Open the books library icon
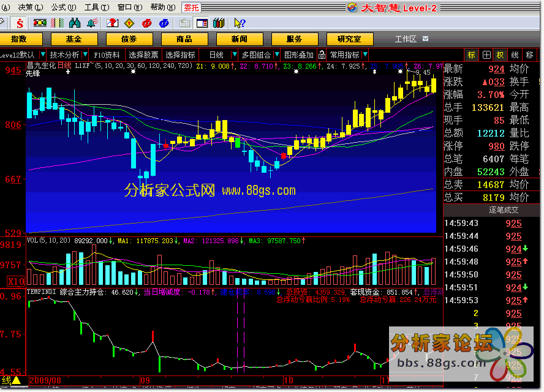 [219, 23]
